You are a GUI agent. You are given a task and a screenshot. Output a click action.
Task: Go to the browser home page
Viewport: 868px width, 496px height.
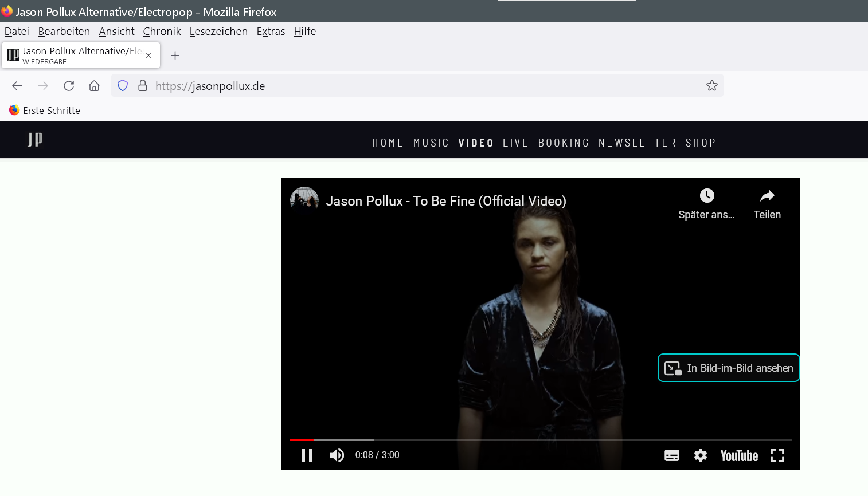94,86
